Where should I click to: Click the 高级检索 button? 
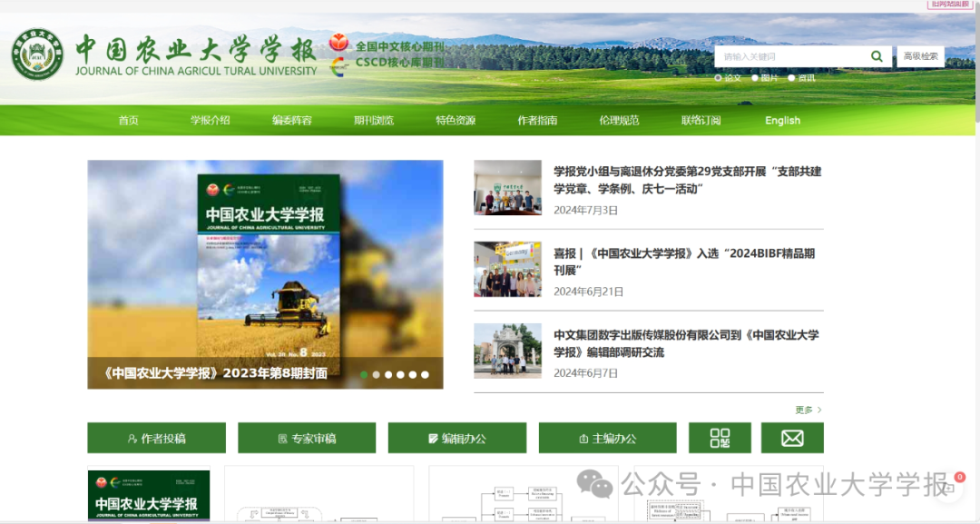coord(921,56)
